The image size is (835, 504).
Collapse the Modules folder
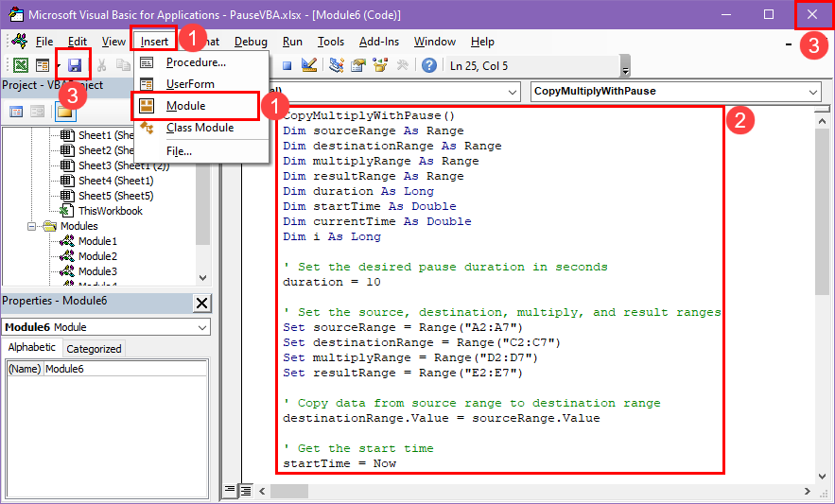31,226
